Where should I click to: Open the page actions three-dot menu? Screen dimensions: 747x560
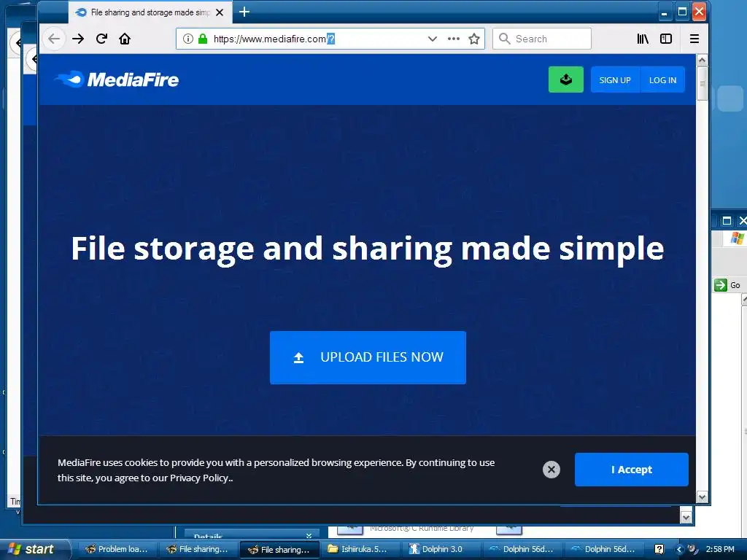[x=454, y=39]
